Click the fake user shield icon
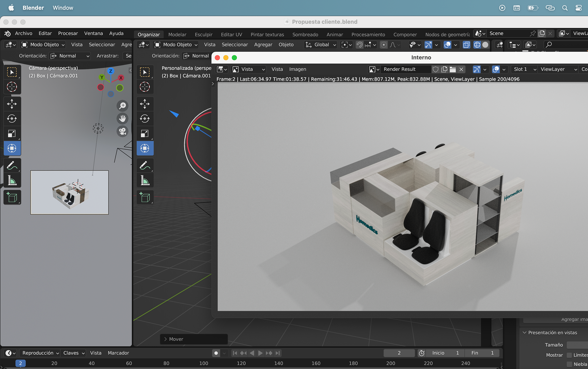 click(x=435, y=69)
